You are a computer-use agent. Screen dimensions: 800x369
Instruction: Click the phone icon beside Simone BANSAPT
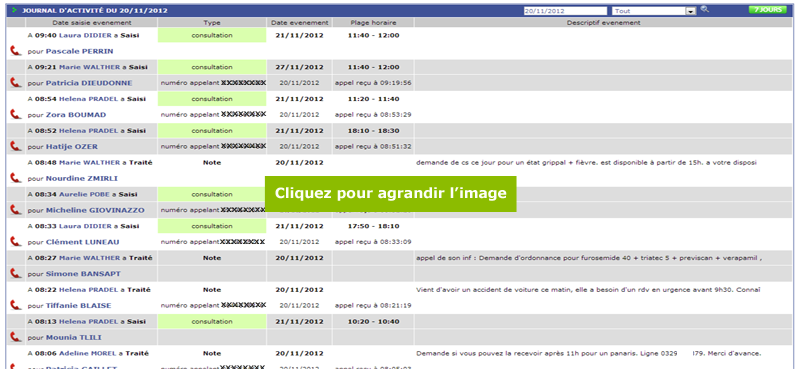[16, 273]
